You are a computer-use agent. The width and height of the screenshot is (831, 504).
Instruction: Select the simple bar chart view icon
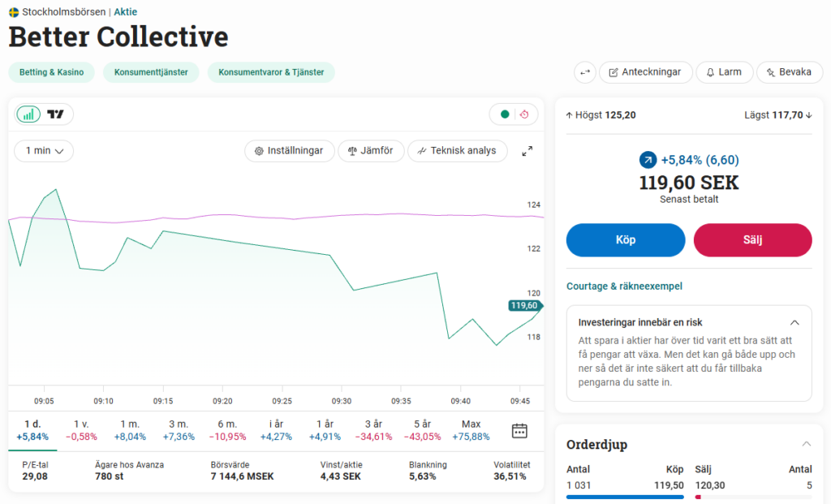click(x=28, y=114)
